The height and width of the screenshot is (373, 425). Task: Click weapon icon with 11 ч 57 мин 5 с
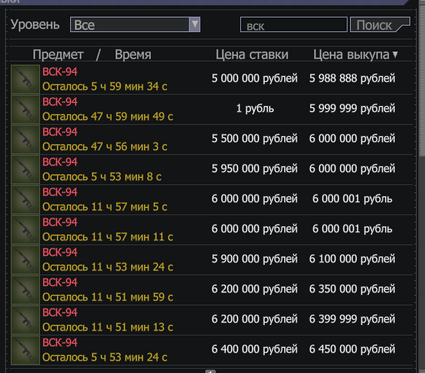pyautogui.click(x=25, y=199)
